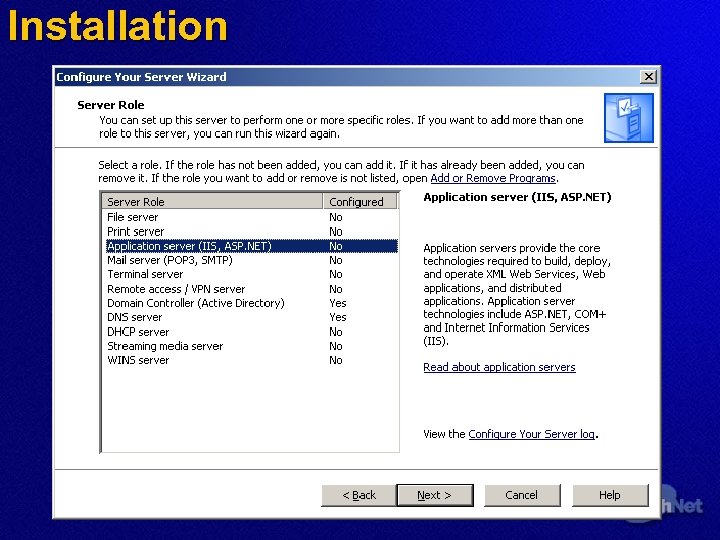Choose the Terminal server role
The image size is (720, 540).
click(252, 275)
